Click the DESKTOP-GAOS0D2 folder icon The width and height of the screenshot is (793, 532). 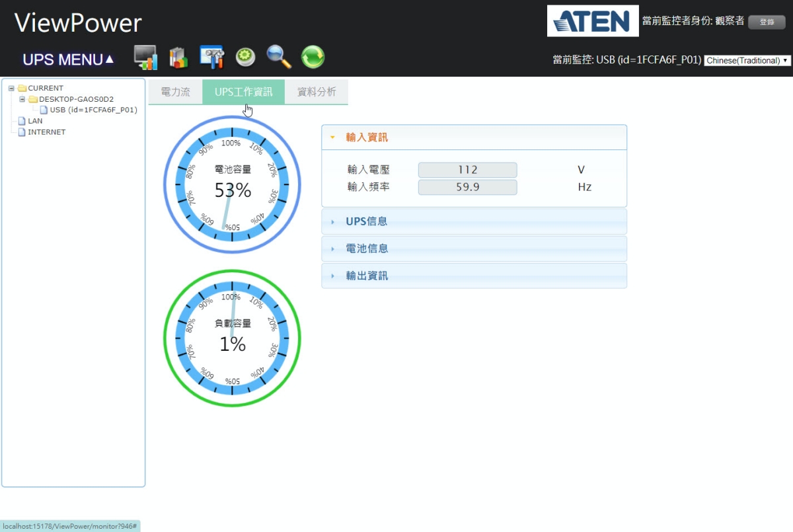coord(33,99)
